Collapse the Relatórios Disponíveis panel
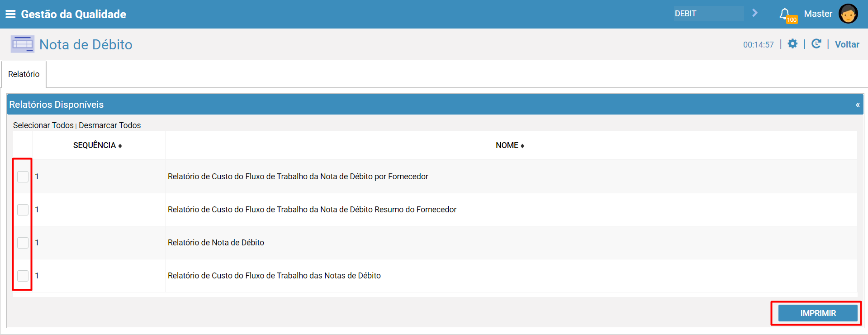The width and height of the screenshot is (868, 335). tap(858, 105)
